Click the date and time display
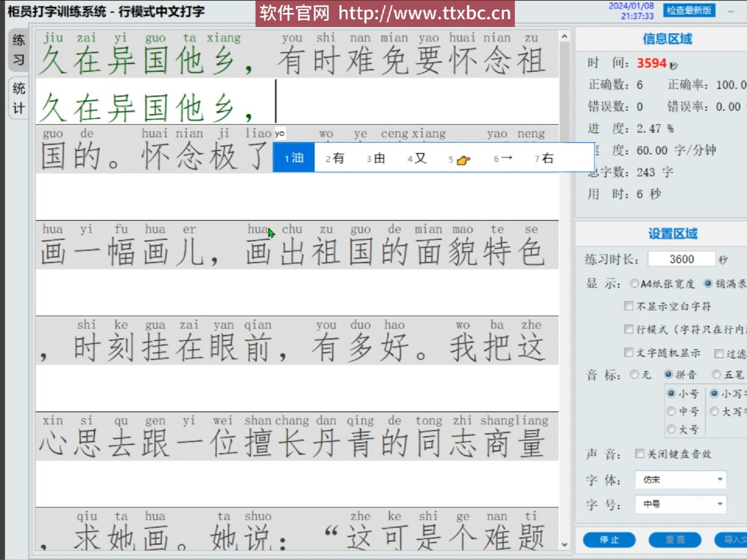The width and height of the screenshot is (747, 560). coord(631,11)
